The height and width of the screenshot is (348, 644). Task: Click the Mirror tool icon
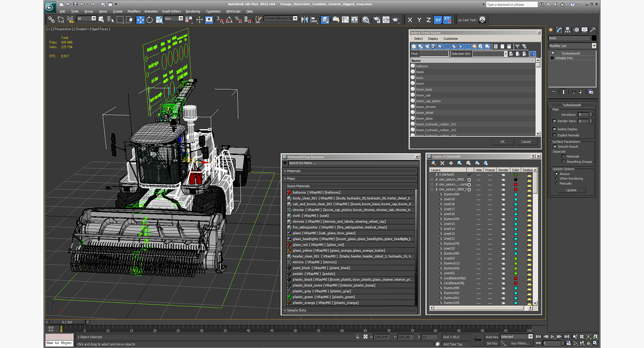point(304,20)
